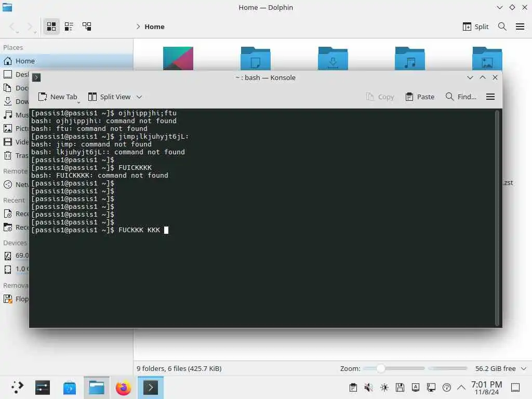The height and width of the screenshot is (399, 532).
Task: Select 69.0 GiB device in sidebar
Action: coord(15,256)
